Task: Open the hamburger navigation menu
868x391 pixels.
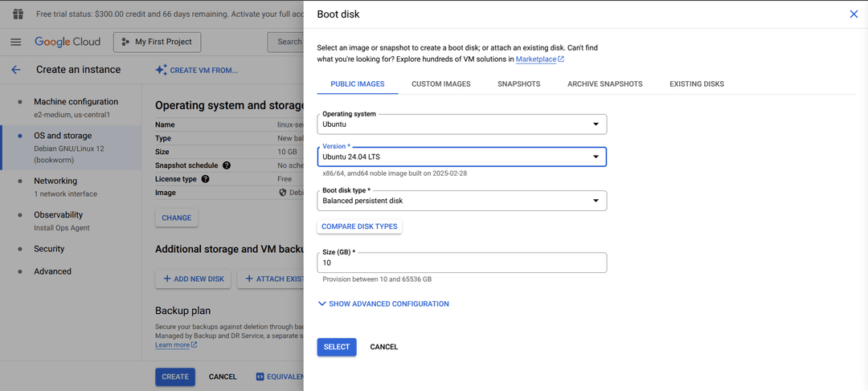Action: 16,42
